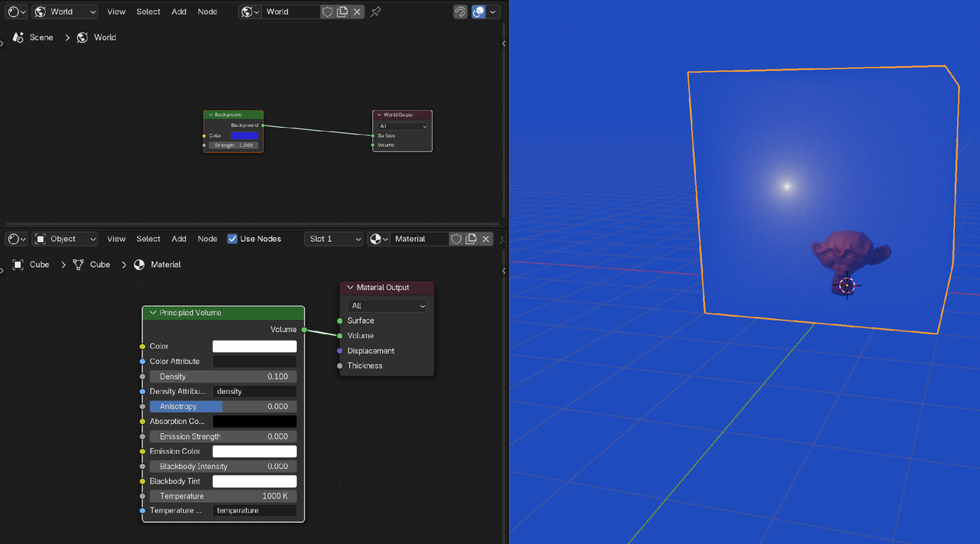
Task: Open Select menu in World node editor
Action: click(x=149, y=11)
